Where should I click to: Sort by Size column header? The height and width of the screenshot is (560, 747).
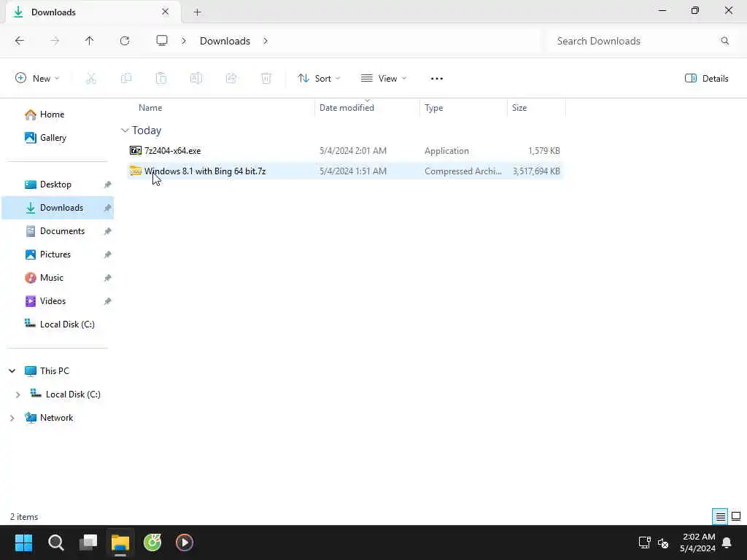tap(519, 108)
